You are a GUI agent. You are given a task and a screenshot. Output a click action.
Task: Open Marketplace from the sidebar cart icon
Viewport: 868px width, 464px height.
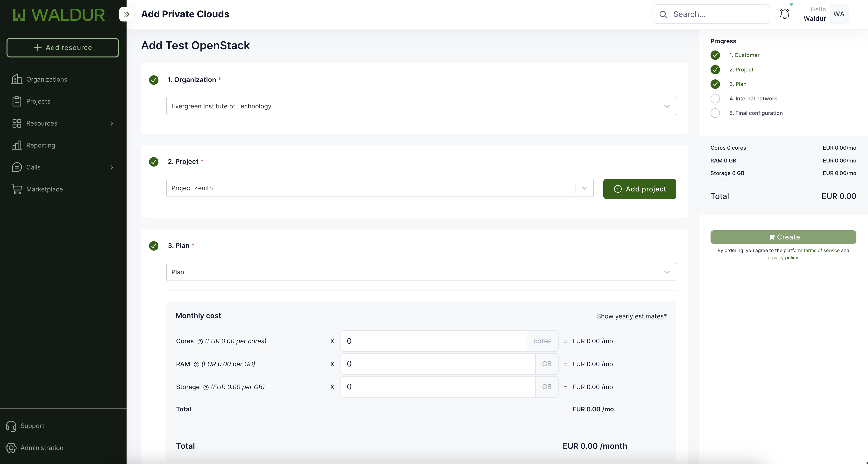[16, 189]
